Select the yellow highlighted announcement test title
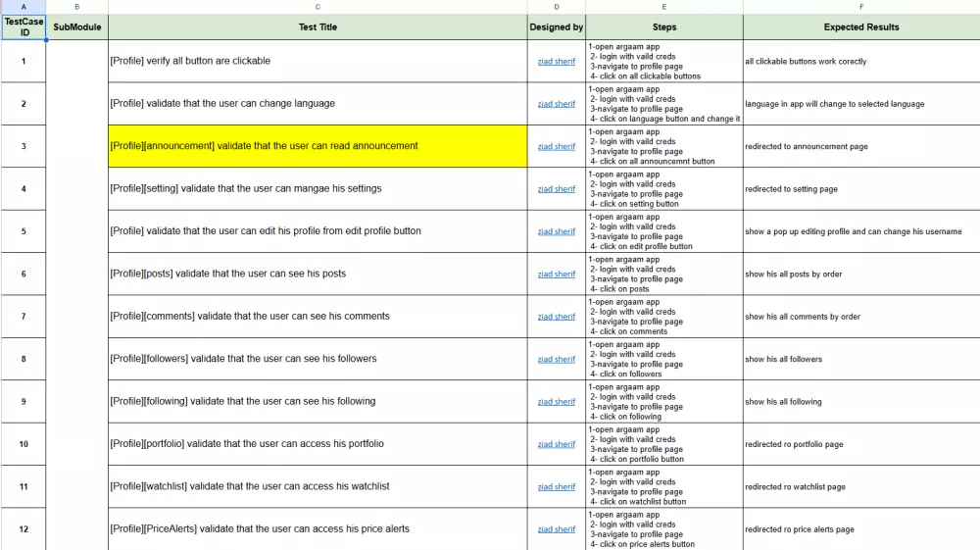The height and width of the screenshot is (550, 980). pyautogui.click(x=318, y=146)
